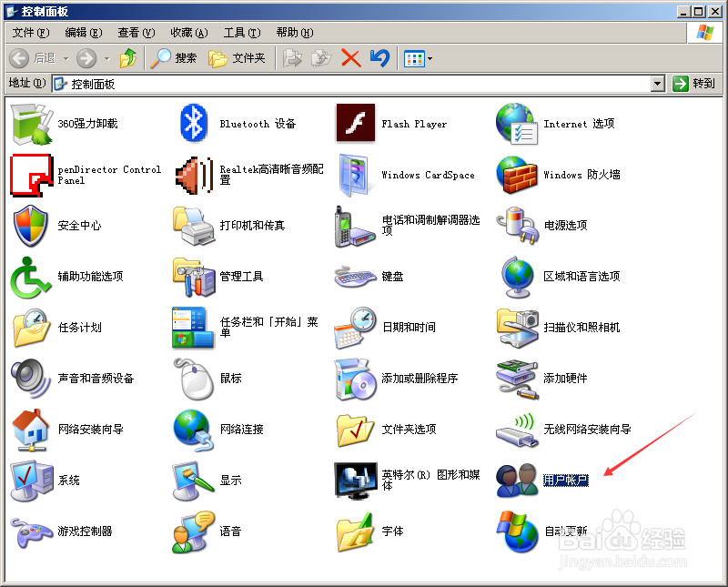Image resolution: width=728 pixels, height=587 pixels.
Task: Open 电话和调制解调器选项 icon
Action: coord(354,227)
